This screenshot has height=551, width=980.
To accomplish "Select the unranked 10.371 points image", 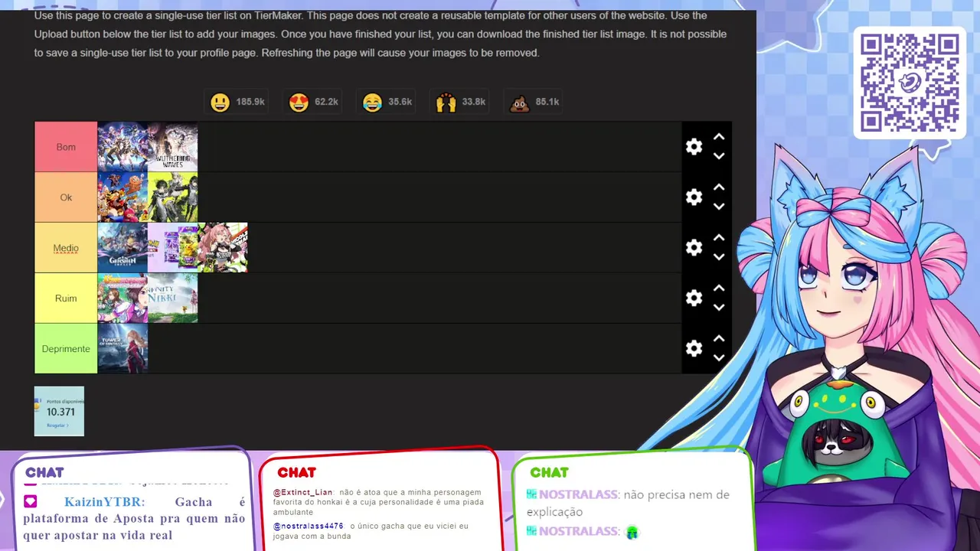I will click(x=59, y=411).
